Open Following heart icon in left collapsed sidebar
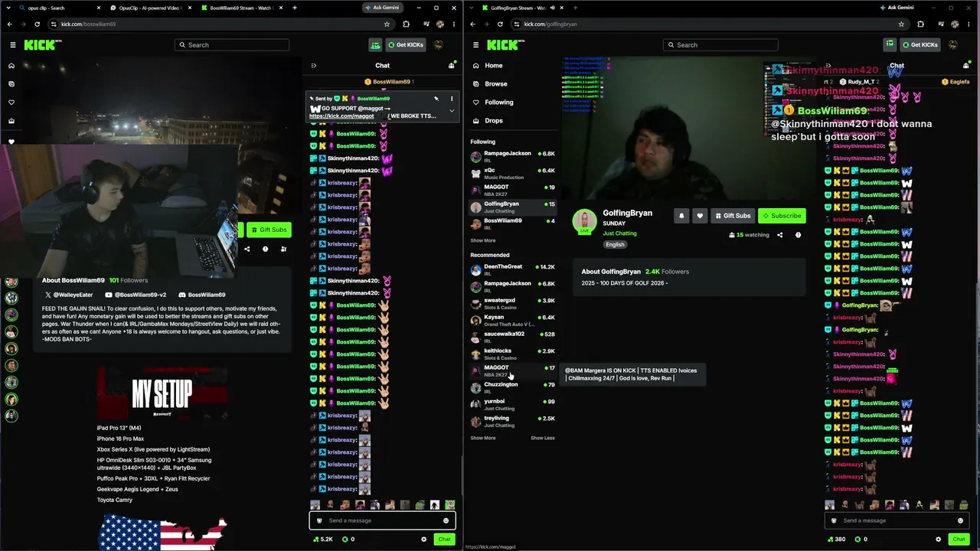 coord(11,103)
